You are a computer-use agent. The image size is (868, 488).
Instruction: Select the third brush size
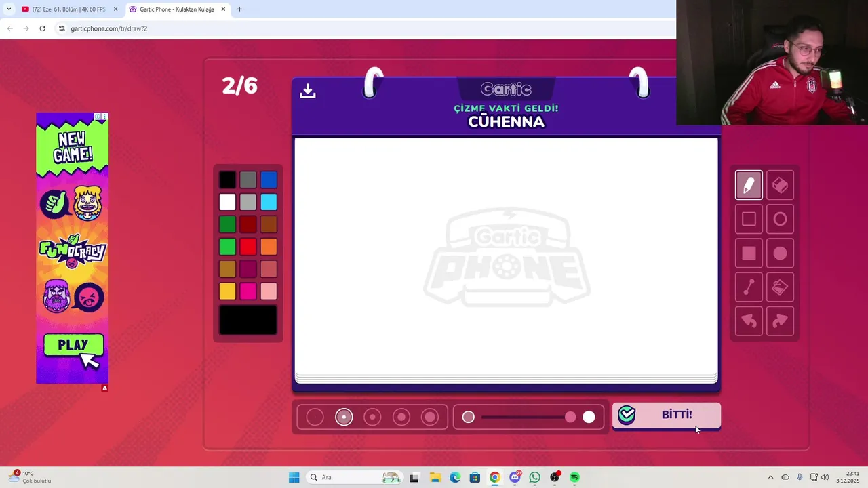click(x=372, y=417)
